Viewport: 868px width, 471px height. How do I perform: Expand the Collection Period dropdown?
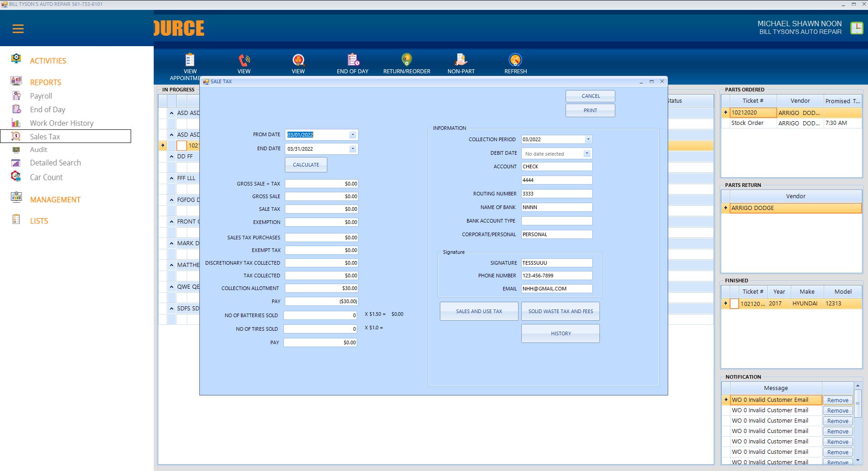pos(588,139)
